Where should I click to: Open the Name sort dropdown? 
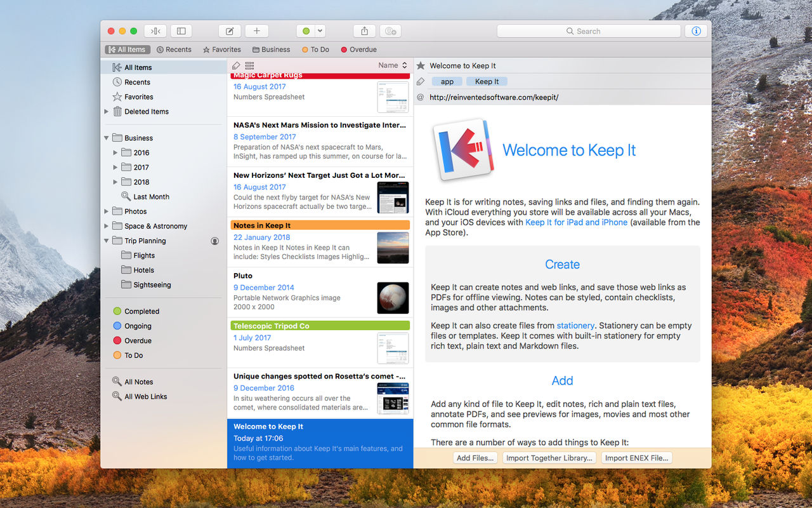(x=393, y=65)
